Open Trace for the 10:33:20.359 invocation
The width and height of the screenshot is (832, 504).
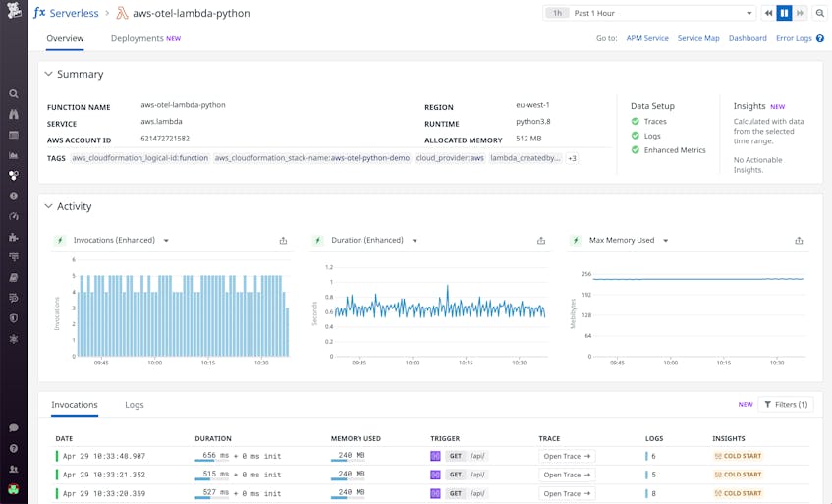tap(567, 493)
